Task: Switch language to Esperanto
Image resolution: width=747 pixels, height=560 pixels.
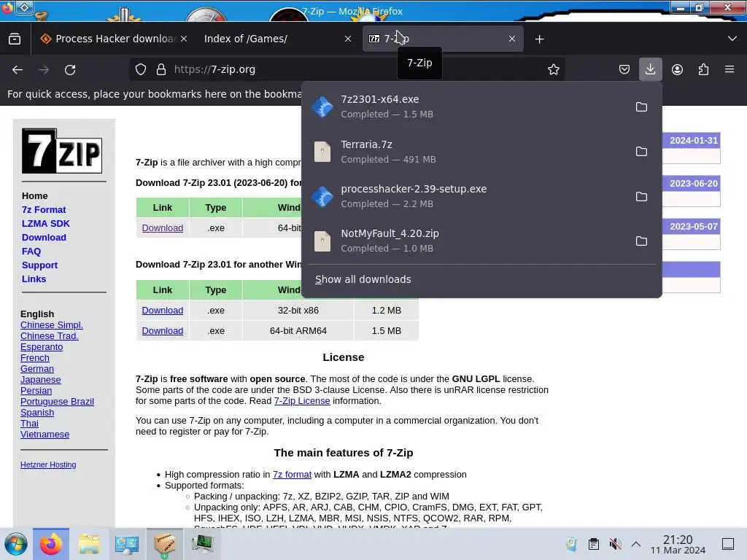Action: pos(42,346)
